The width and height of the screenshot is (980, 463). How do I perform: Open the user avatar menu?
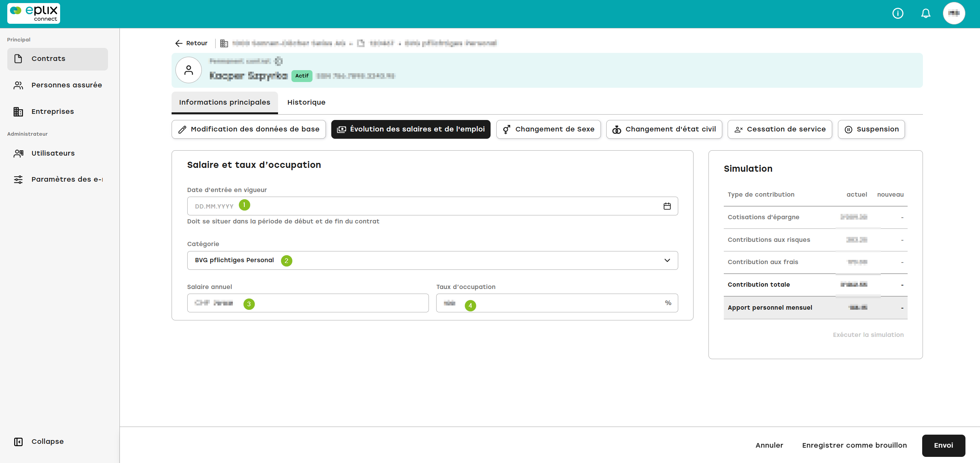click(954, 13)
